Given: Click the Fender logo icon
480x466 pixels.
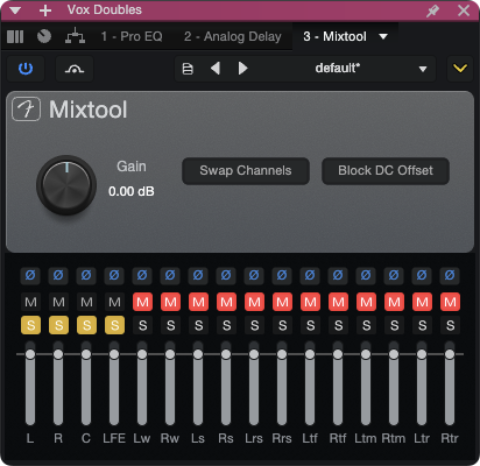Looking at the screenshot, I should pos(26,109).
